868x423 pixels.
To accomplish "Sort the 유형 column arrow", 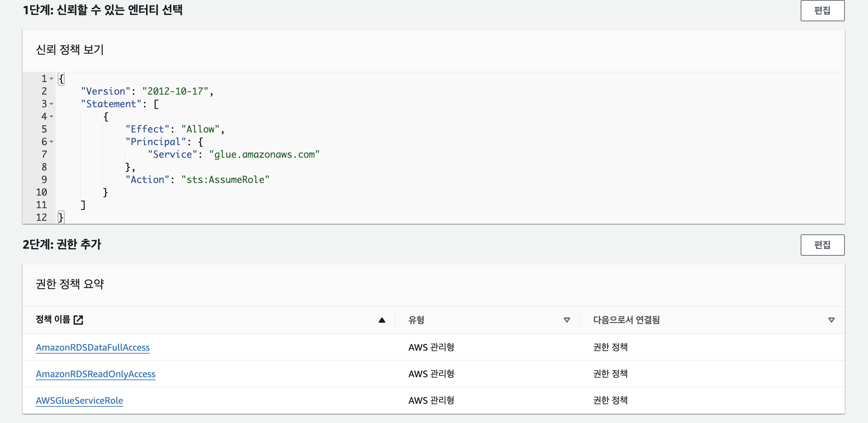I will point(567,320).
